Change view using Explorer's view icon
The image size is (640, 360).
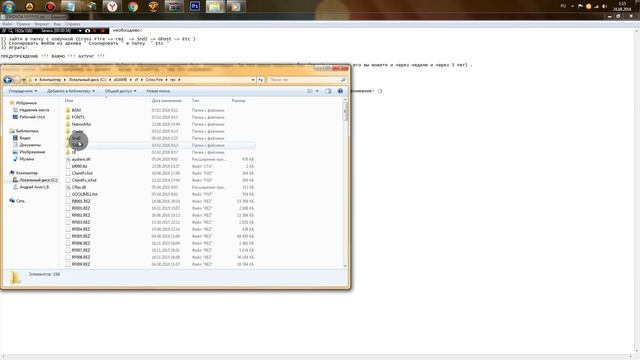[x=310, y=91]
